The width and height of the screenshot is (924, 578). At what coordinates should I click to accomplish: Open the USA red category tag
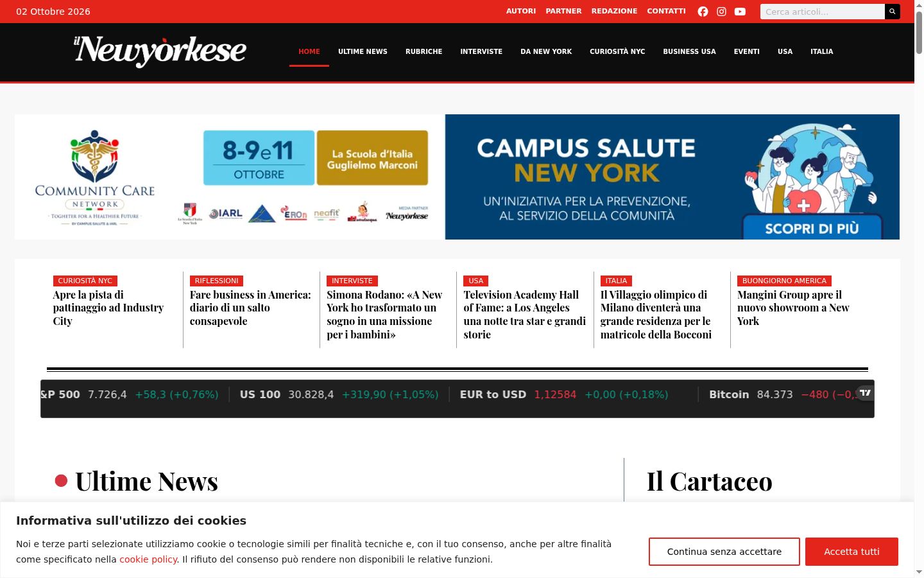click(476, 281)
